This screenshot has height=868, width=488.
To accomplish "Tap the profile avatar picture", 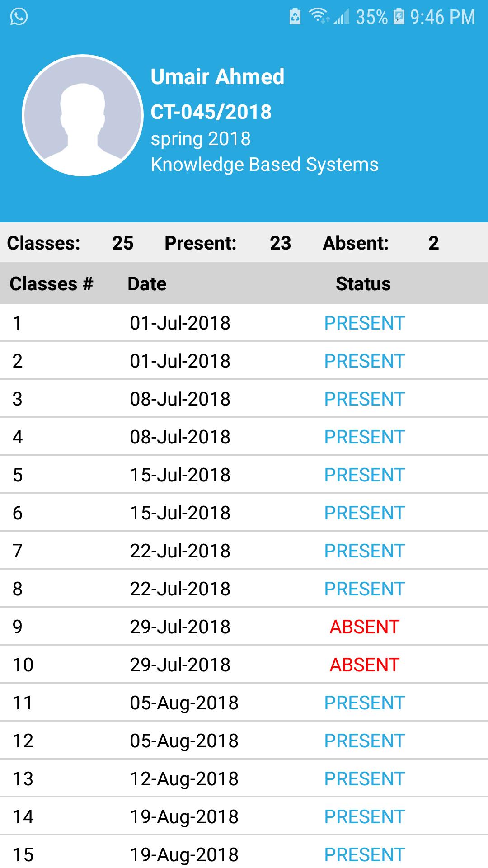I will (x=83, y=116).
